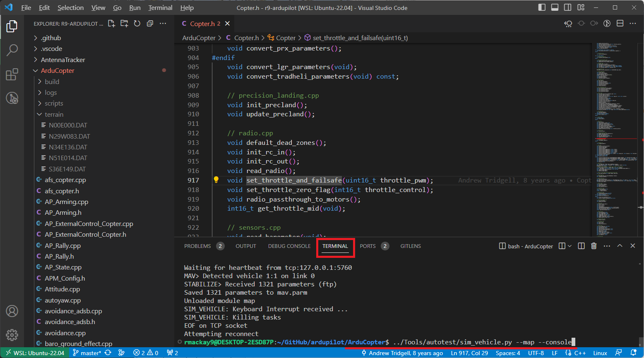Kill terminal with trash icon
Screen dimensions: 644x358
(594, 246)
